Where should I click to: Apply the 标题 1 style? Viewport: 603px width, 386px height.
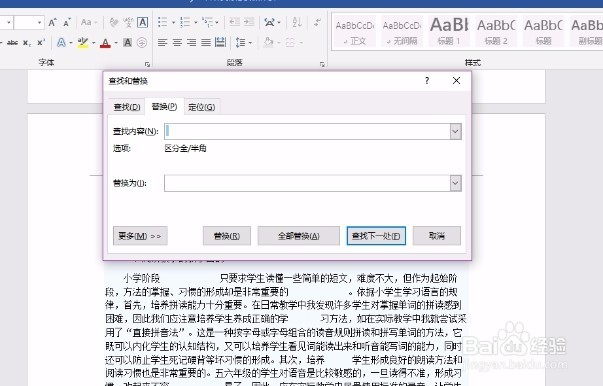coord(449,32)
